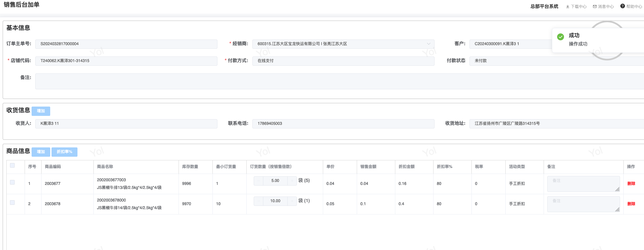Increase order quantity for product 2003678

click(292, 201)
